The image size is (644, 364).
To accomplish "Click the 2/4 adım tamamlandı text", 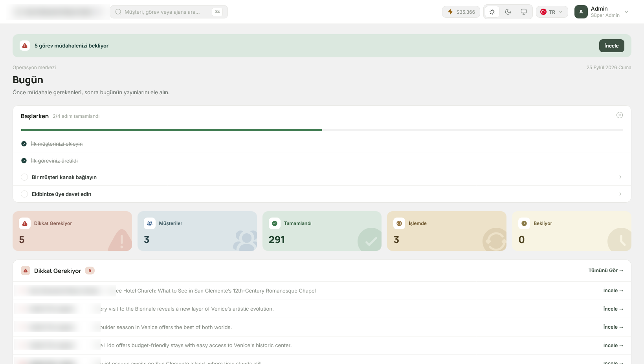I will (x=76, y=116).
